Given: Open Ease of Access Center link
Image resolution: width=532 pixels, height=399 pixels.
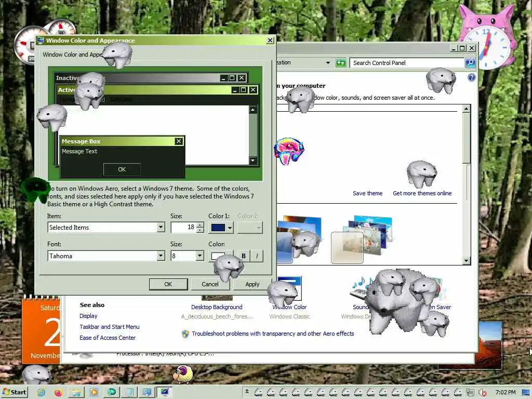Looking at the screenshot, I should [107, 338].
